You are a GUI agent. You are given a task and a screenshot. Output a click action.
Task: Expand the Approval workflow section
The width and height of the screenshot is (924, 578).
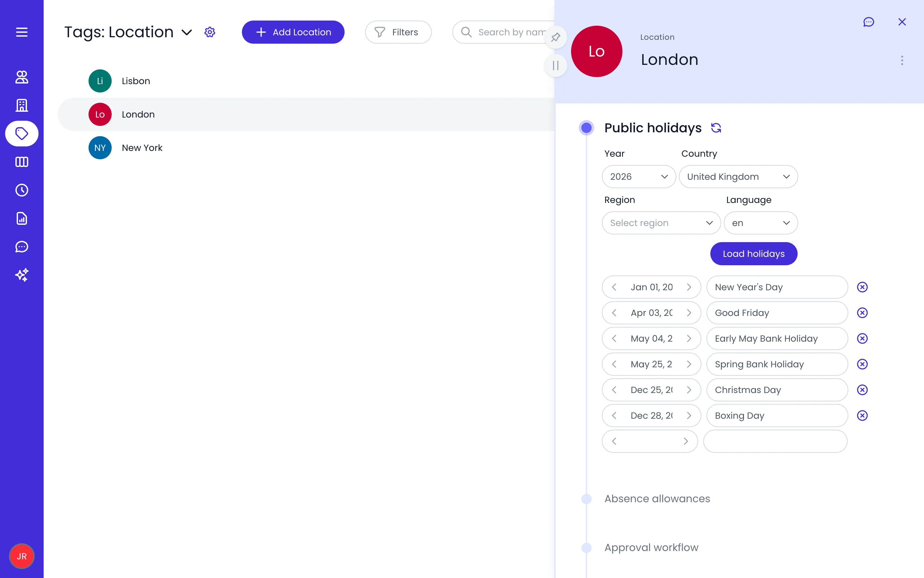tap(651, 547)
